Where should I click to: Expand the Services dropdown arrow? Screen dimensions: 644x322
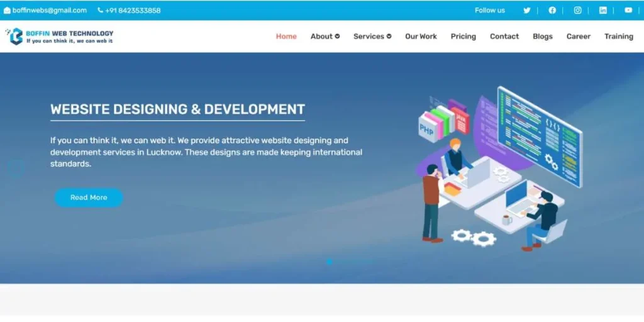(389, 36)
